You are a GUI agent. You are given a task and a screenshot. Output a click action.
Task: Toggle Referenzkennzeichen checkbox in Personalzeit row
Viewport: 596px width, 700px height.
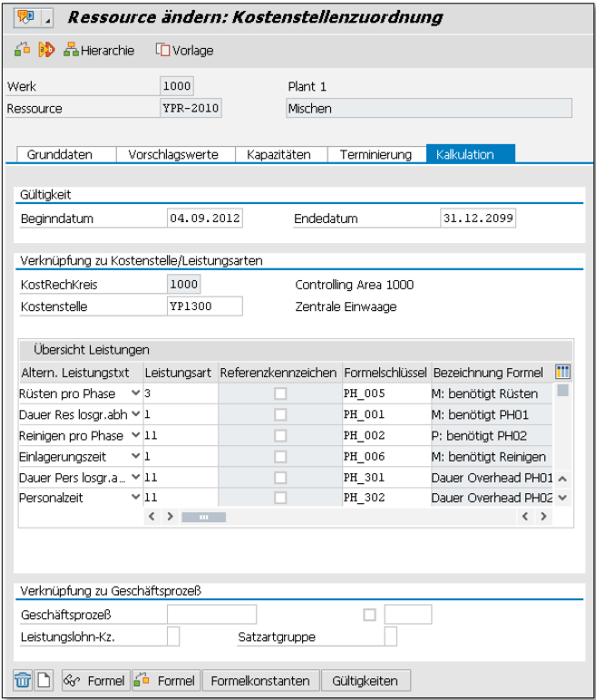tap(280, 498)
